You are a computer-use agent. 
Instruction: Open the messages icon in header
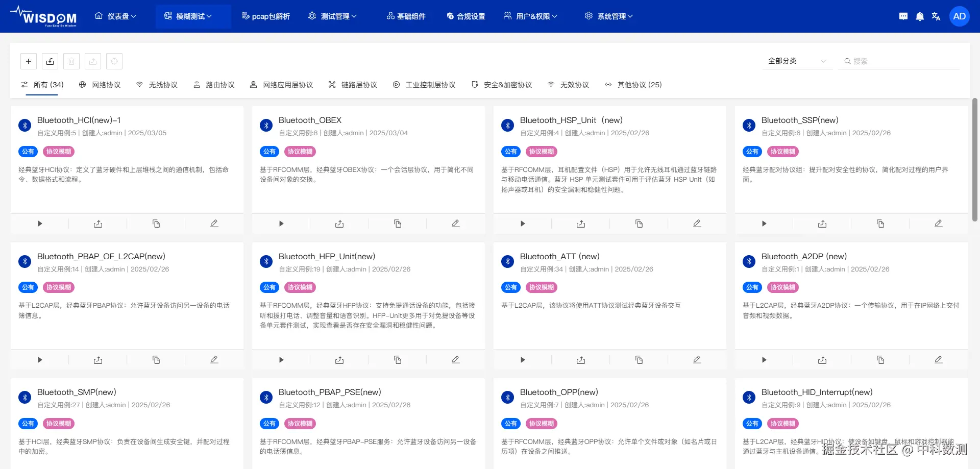903,16
